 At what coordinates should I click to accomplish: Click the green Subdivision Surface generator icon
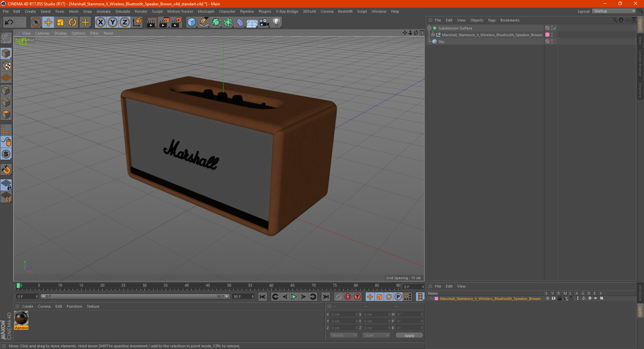point(216,22)
